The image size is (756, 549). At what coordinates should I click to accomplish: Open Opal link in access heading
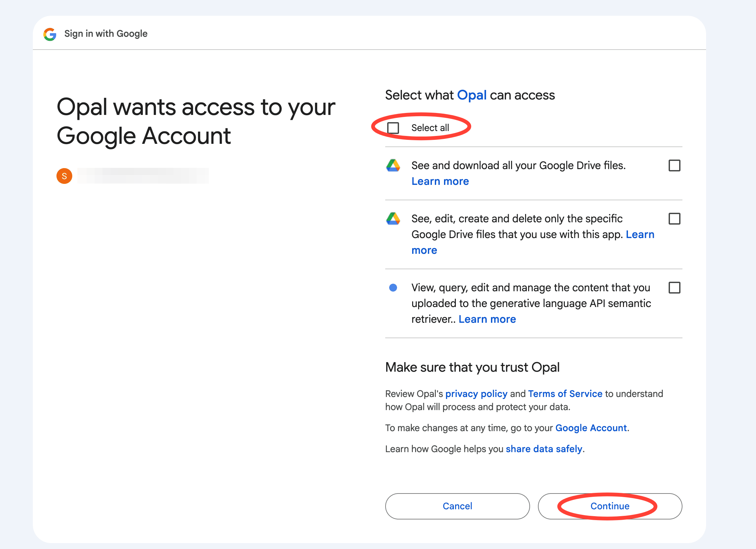pos(471,95)
